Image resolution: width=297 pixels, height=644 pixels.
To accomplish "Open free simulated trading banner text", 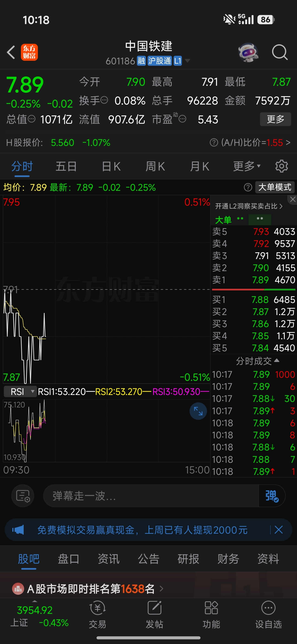I will (142, 529).
